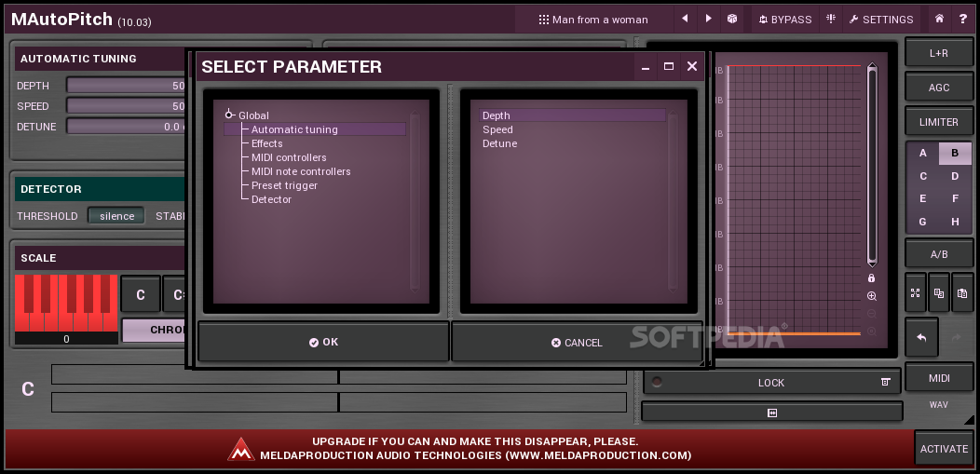The image size is (980, 474).
Task: Select Detune in the parameter list
Action: coord(499,143)
